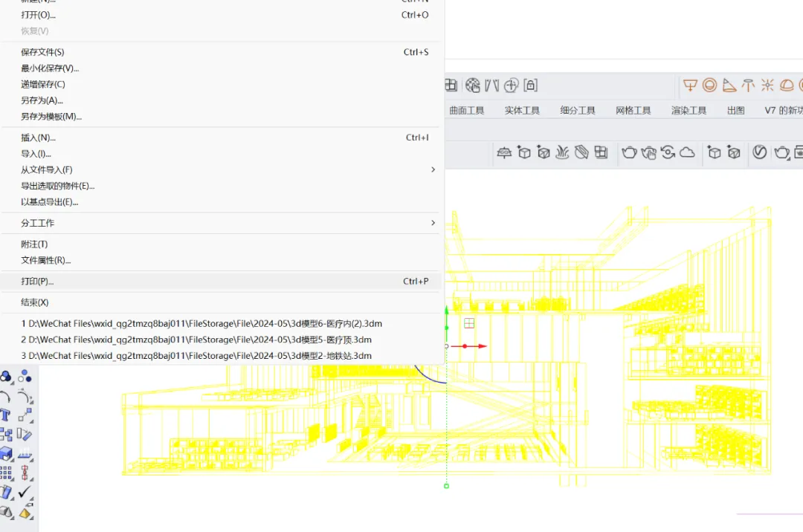Click the grass icon in render toolbar
The width and height of the screenshot is (803, 532).
click(562, 152)
